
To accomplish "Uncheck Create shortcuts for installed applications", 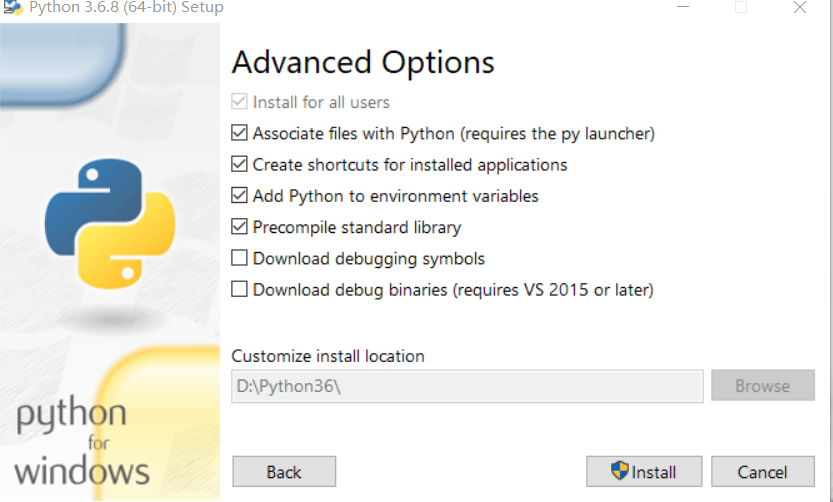I will [239, 164].
